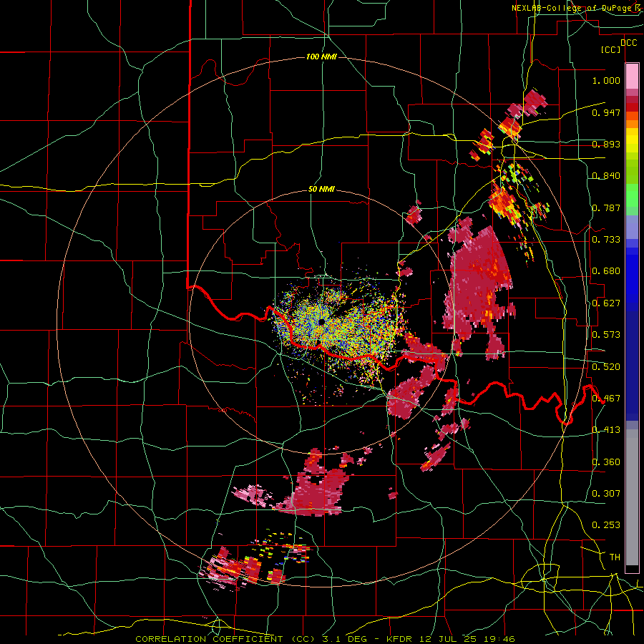
Task: Click the Correlation Coefficient KFDR caption text
Action: (325, 639)
